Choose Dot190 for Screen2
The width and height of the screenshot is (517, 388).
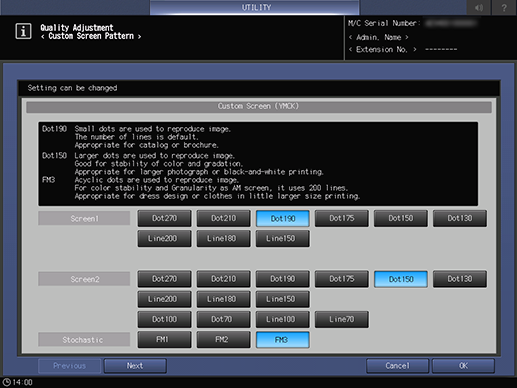(283, 279)
